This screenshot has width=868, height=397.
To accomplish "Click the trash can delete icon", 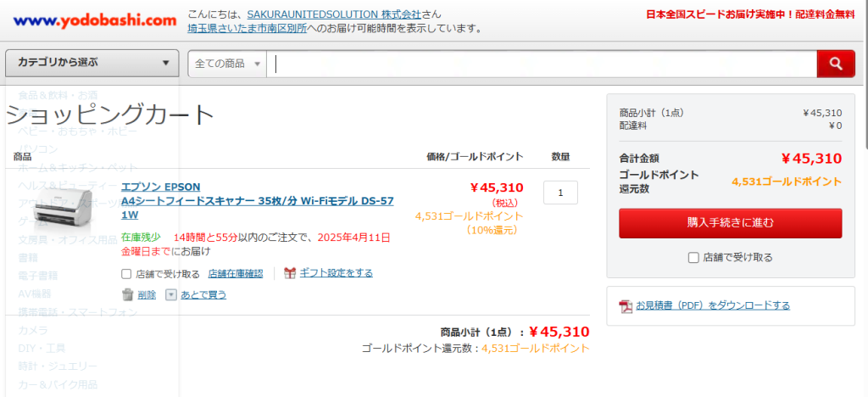I will click(128, 294).
